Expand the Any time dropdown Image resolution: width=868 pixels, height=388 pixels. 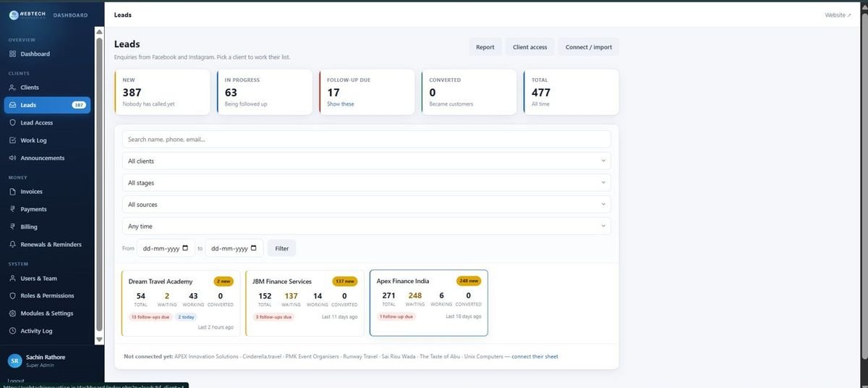(x=366, y=227)
